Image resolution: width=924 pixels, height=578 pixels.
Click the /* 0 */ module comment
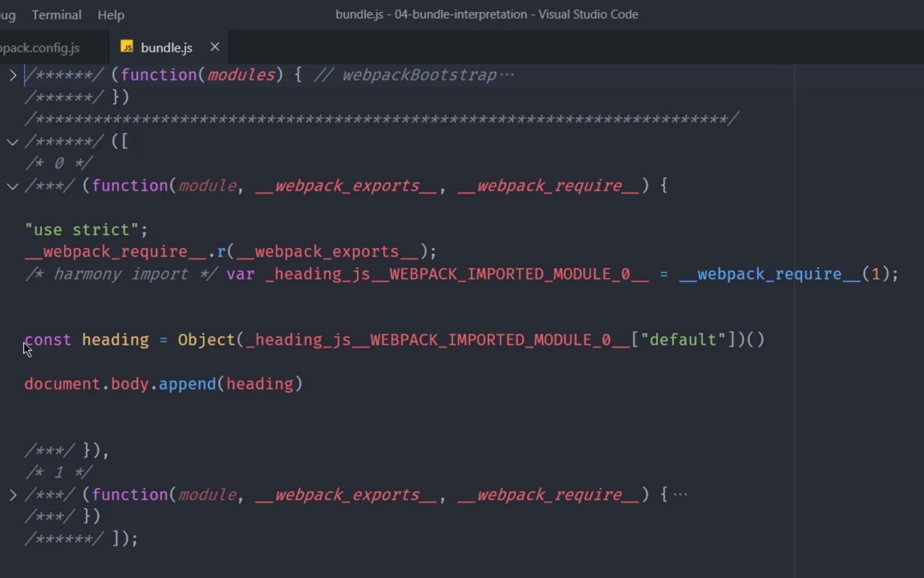[59, 163]
